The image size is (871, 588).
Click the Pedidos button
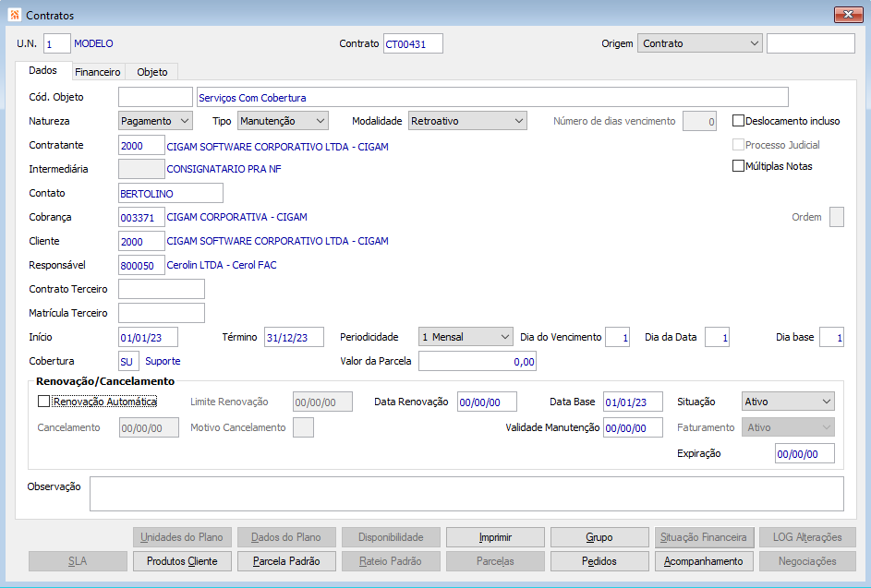pos(599,561)
